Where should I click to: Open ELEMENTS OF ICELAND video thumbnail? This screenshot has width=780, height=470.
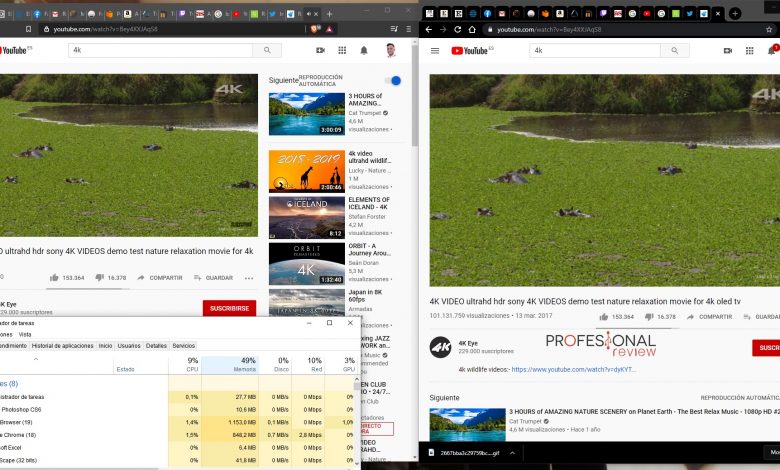[307, 218]
